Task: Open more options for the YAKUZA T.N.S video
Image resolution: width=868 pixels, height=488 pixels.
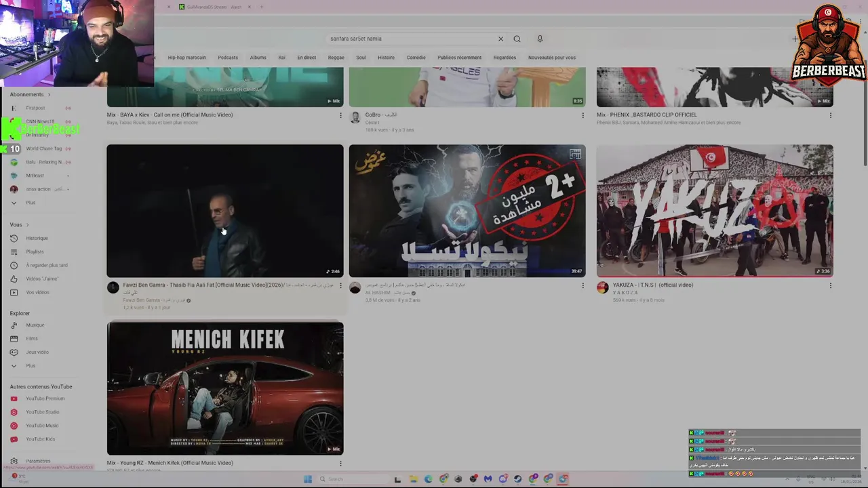Action: click(x=830, y=285)
